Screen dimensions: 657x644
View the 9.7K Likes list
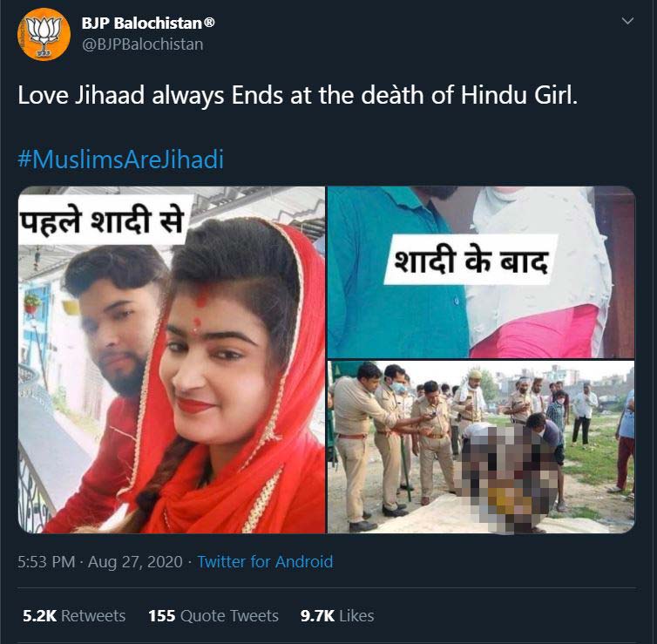click(337, 616)
